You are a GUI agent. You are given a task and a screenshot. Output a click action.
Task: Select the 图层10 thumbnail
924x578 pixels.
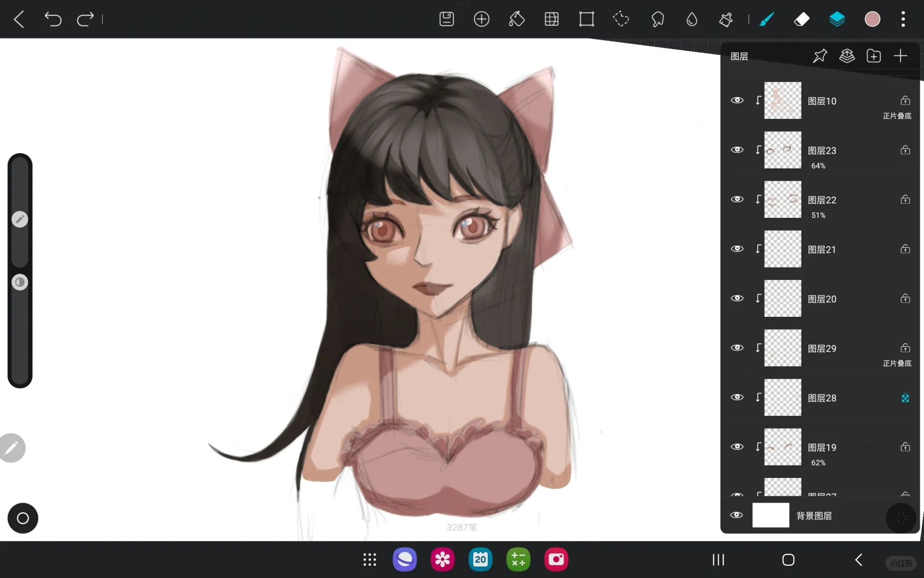point(783,101)
